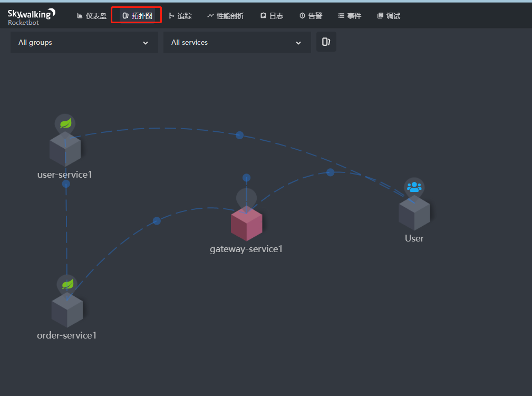Select the order-service1 node cube
This screenshot has width=532, height=396.
pyautogui.click(x=67, y=310)
